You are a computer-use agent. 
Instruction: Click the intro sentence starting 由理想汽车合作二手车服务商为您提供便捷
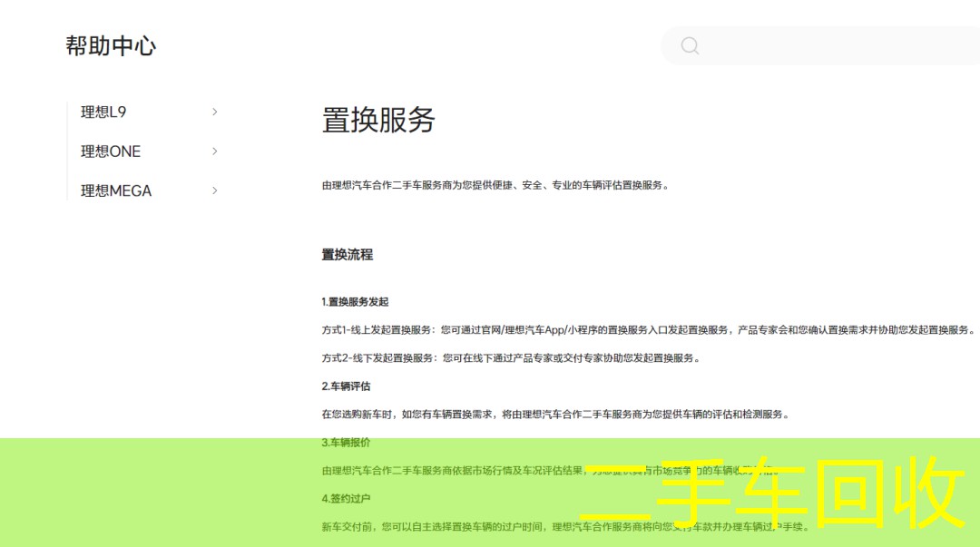click(495, 185)
